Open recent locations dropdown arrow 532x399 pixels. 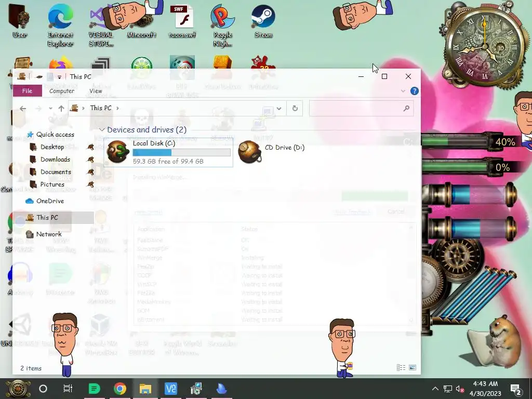(50, 109)
